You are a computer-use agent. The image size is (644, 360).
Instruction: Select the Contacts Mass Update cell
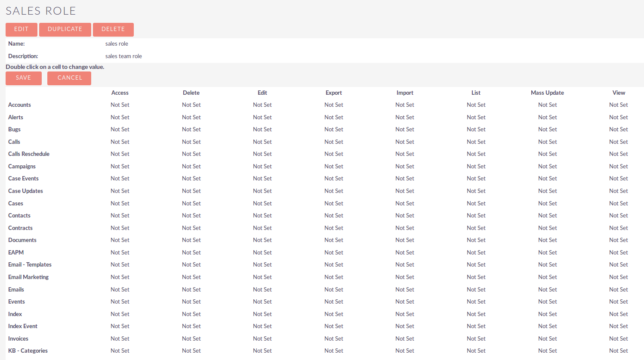tap(547, 216)
